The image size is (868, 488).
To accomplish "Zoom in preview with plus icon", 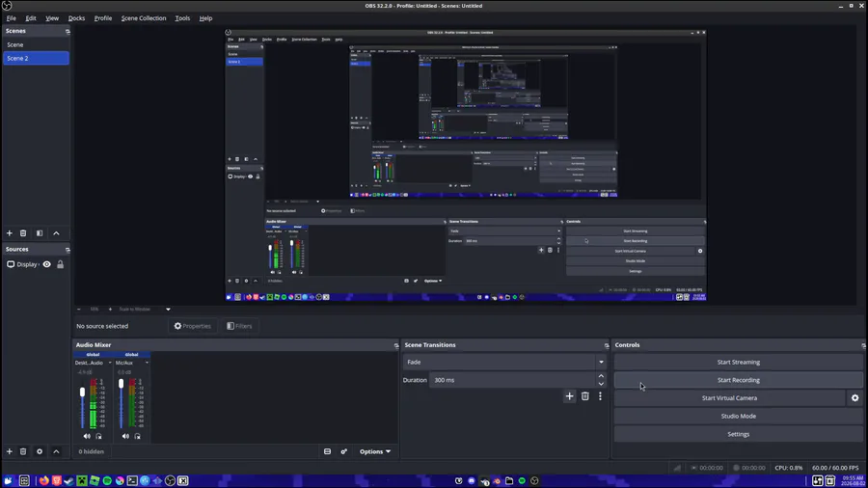I will coord(110,310).
